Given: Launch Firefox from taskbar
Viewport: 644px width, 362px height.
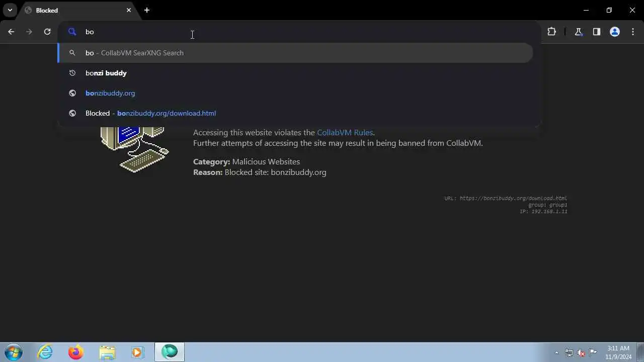Looking at the screenshot, I should (x=76, y=352).
